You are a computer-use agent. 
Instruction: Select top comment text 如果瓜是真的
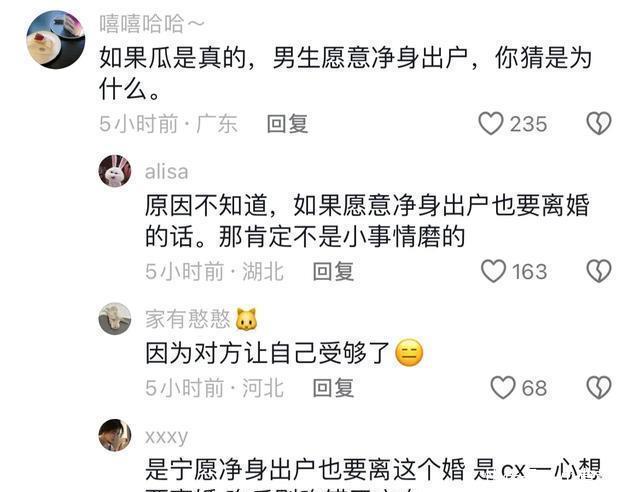tap(173, 58)
